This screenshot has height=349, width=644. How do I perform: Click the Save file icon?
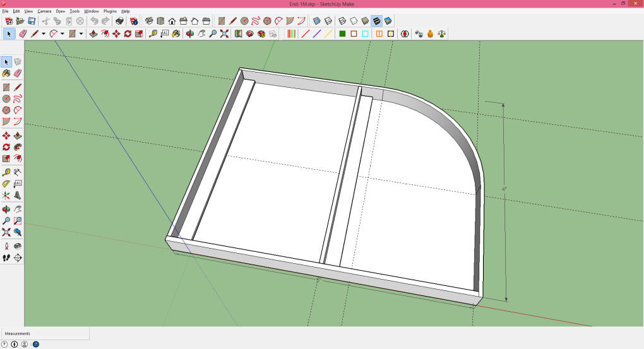click(x=31, y=21)
